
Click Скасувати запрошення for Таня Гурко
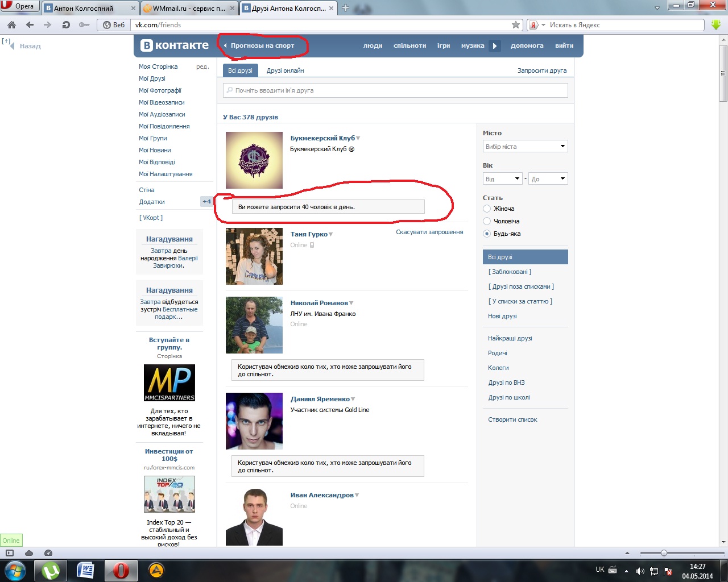429,232
